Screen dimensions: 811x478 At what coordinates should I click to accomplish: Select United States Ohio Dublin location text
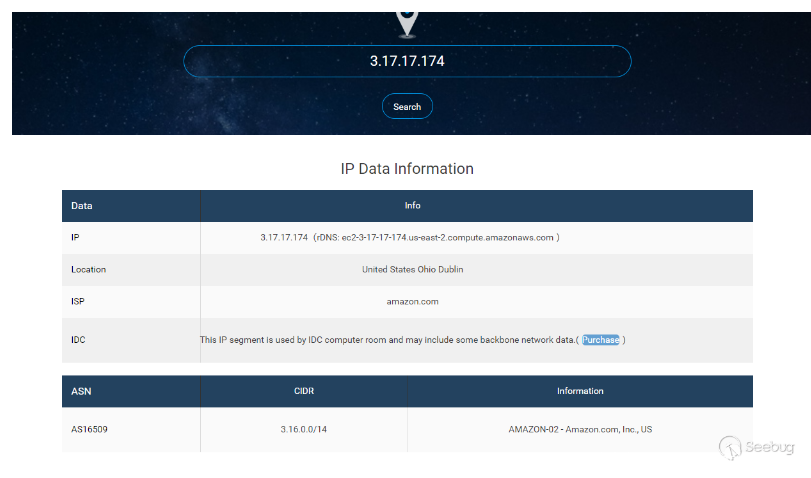tap(412, 270)
